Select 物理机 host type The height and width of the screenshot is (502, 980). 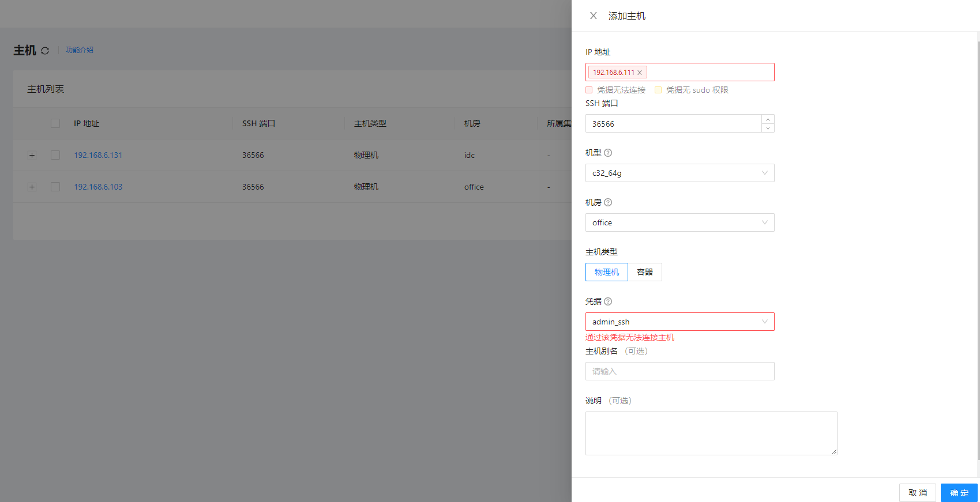click(x=607, y=272)
